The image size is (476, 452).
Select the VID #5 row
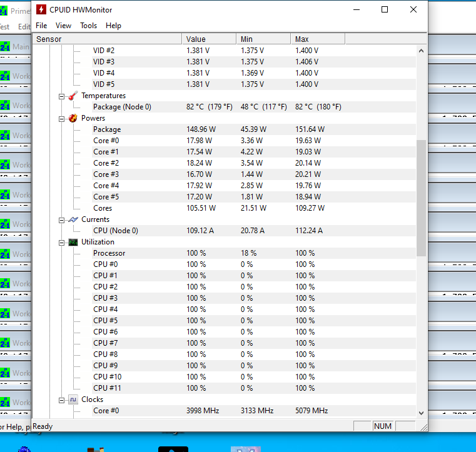(x=254, y=84)
